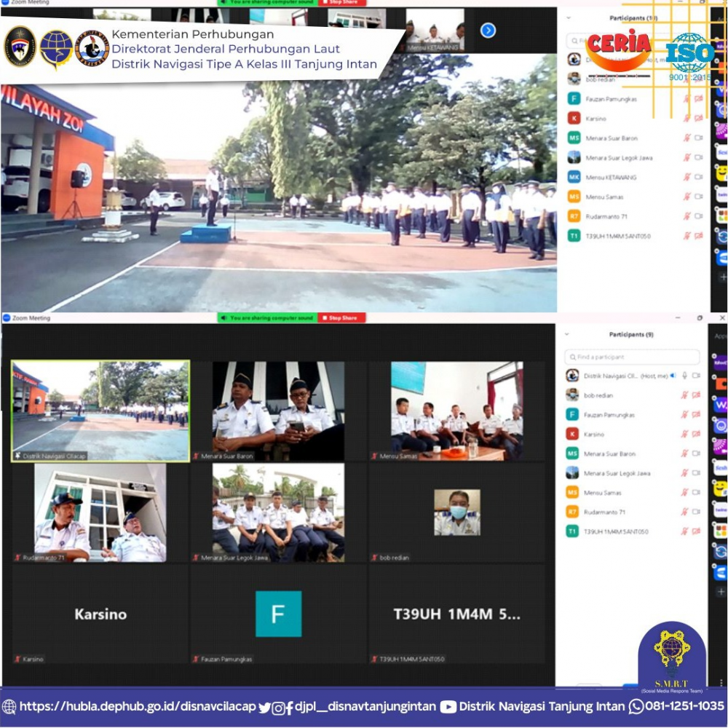Screen dimensions: 728x728
Task: Click T39UH 1M4M SANT050's camera-off icon in the bottom list
Action: 696,531
